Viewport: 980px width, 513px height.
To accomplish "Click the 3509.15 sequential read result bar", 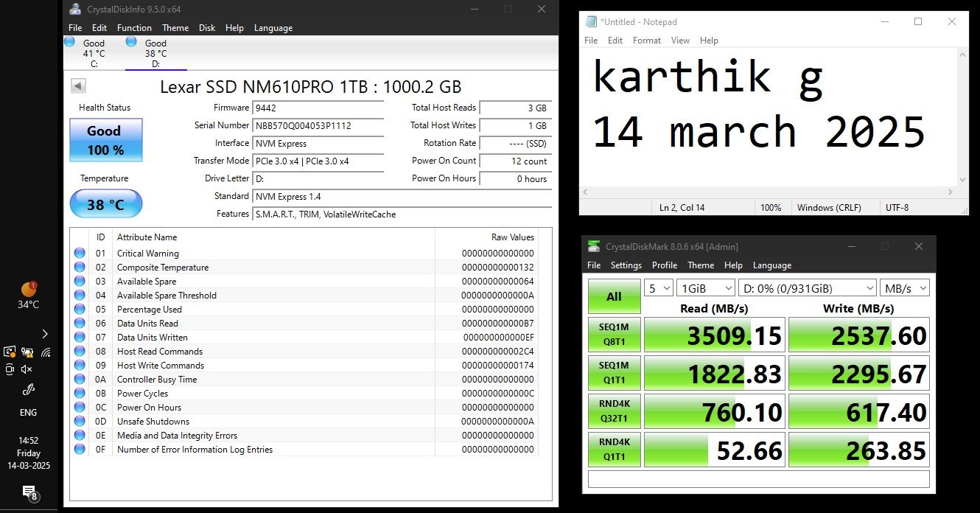I will coord(715,335).
